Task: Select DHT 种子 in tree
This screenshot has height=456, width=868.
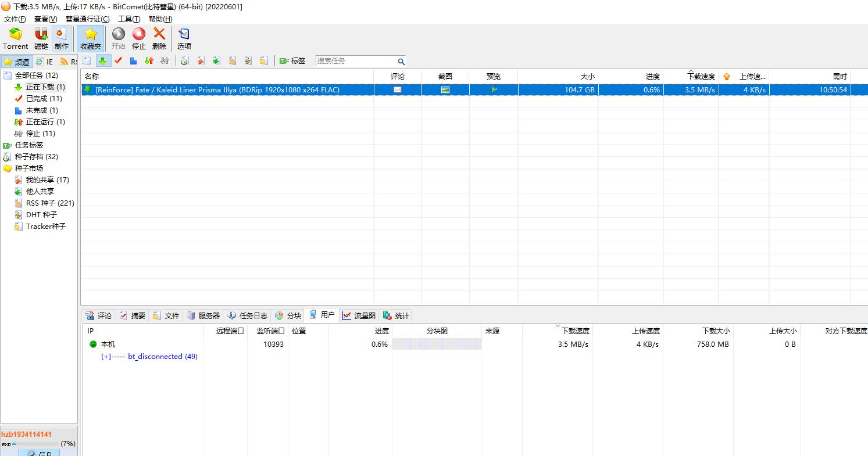Action: 41,214
